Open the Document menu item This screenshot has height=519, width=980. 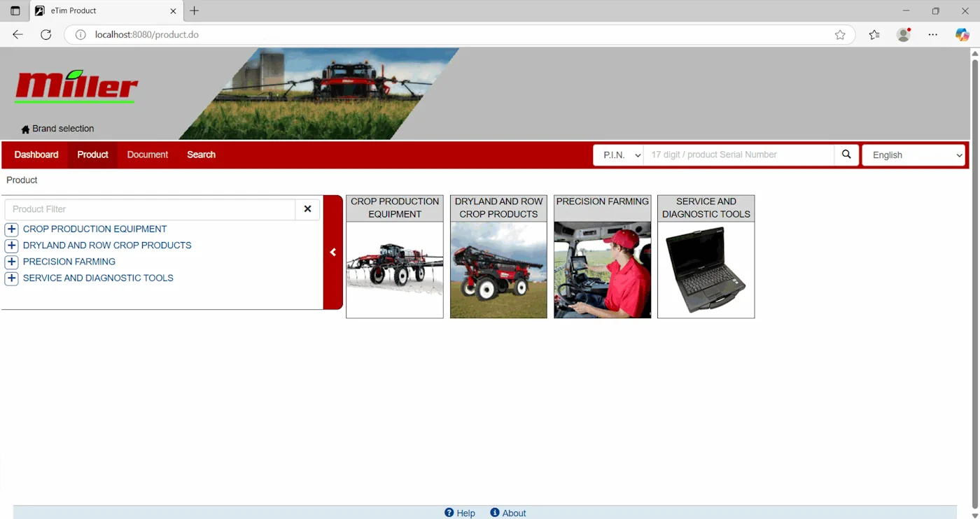pos(148,155)
